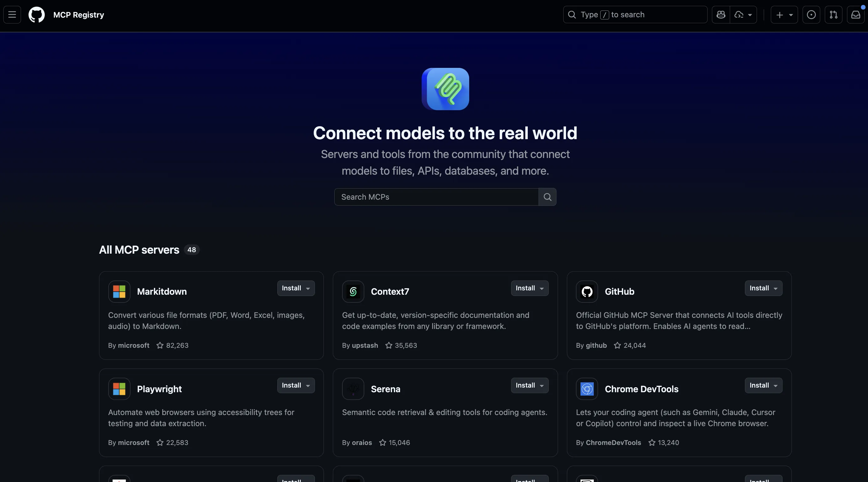Open the MCP Registry home link

[79, 15]
